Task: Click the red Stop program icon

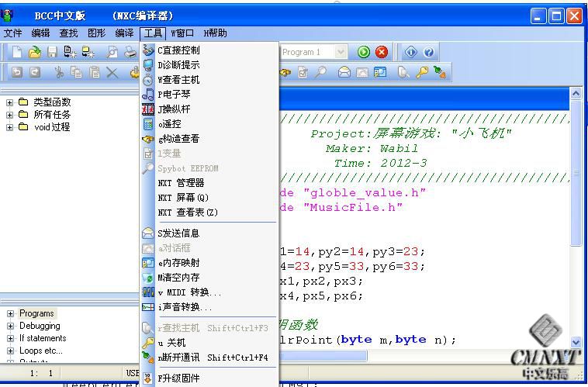Action: point(382,52)
